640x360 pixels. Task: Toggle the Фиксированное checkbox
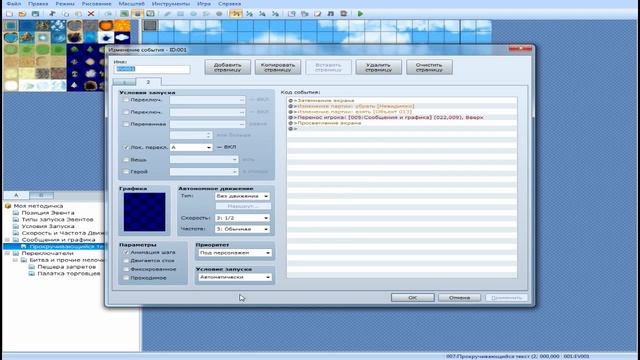click(126, 269)
